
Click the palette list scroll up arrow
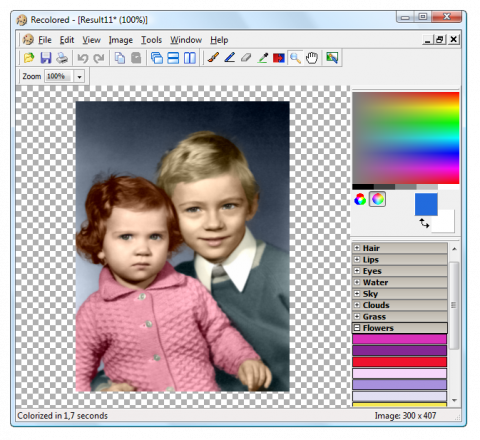[x=454, y=249]
